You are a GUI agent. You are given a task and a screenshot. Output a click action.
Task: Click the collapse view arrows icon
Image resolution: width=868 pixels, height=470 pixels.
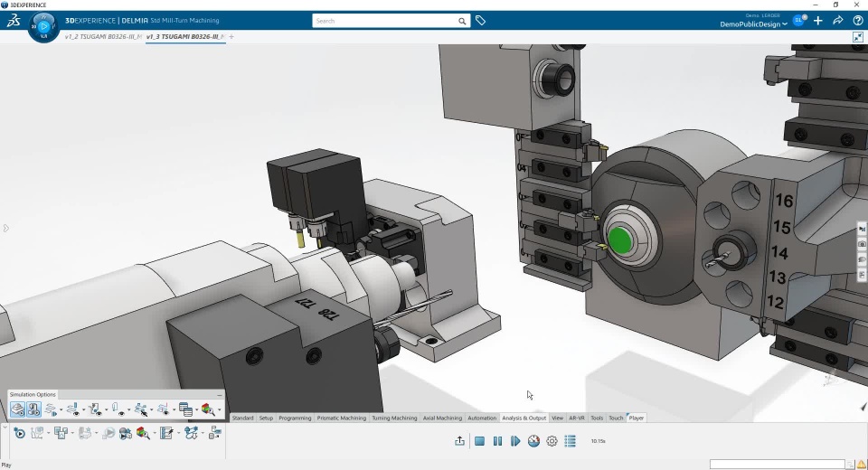857,37
